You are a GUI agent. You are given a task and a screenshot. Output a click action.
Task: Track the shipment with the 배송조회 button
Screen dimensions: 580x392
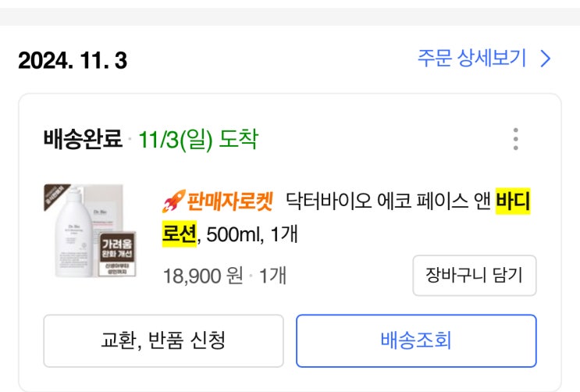[x=416, y=340]
